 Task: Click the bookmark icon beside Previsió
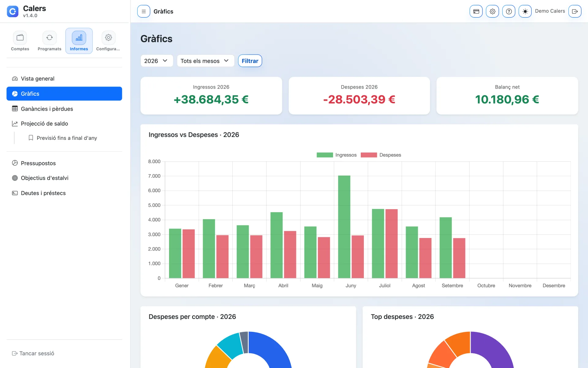pyautogui.click(x=31, y=138)
